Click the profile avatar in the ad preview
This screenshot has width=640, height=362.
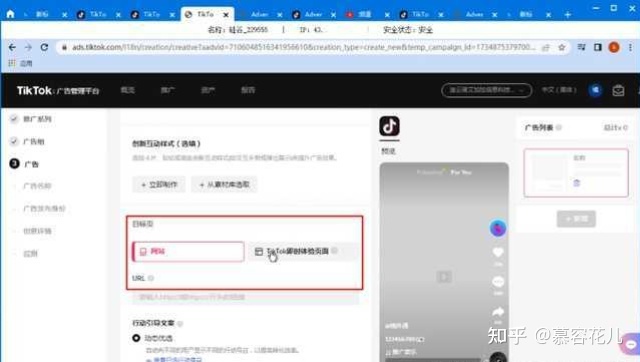tap(498, 228)
